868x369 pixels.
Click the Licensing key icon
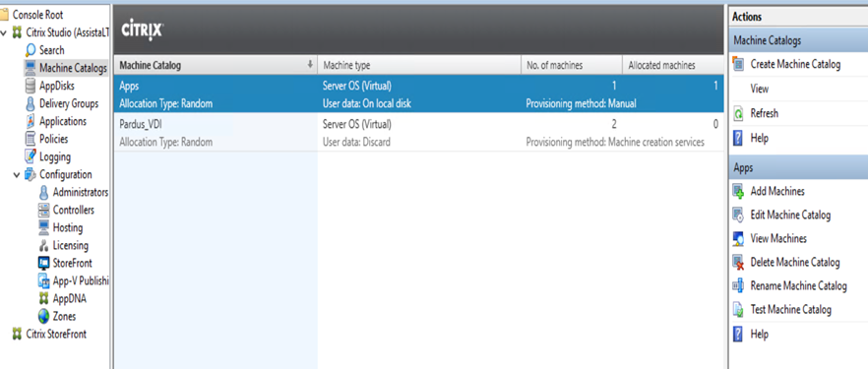click(43, 246)
